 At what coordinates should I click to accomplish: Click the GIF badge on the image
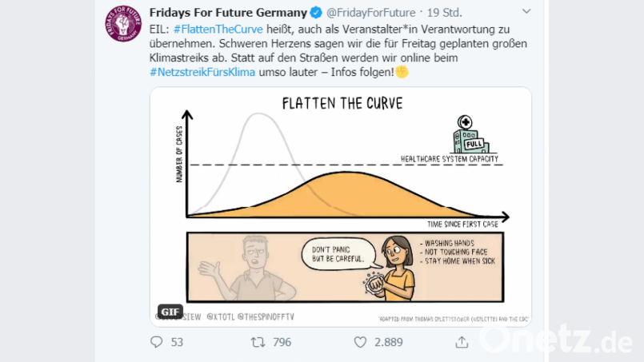pos(169,312)
